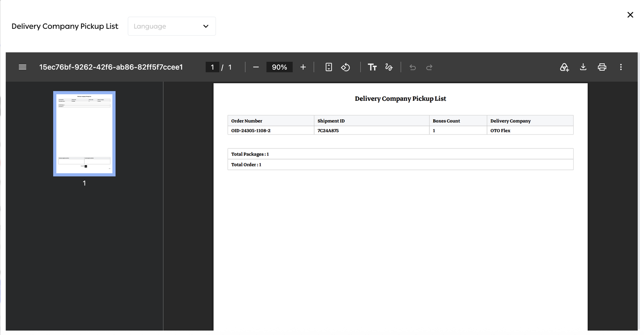Rotate the document counterclockwise
The width and height of the screenshot is (644, 335).
coord(346,67)
